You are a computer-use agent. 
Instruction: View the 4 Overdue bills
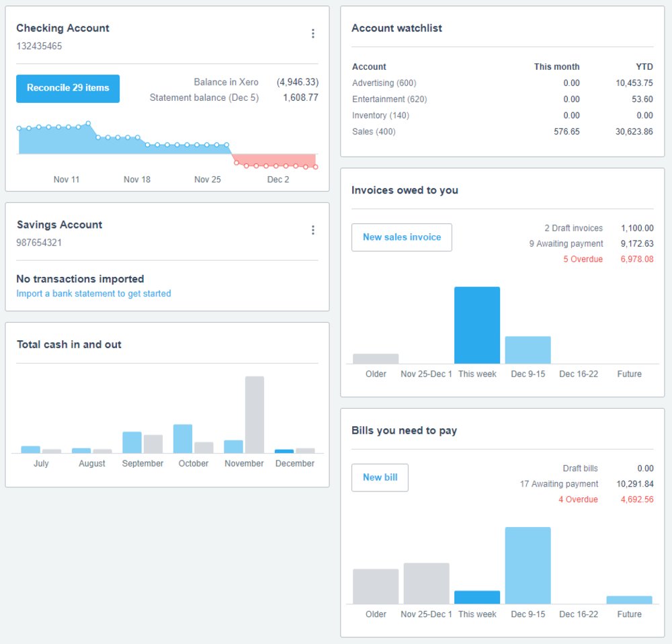point(579,499)
